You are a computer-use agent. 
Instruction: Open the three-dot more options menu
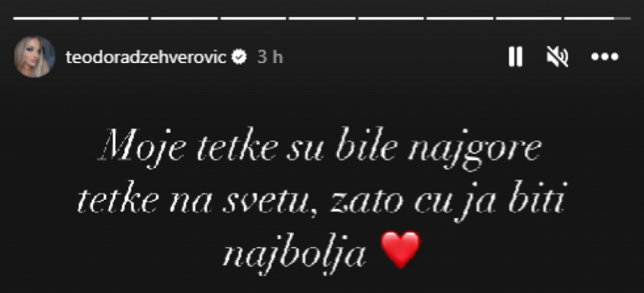(605, 57)
